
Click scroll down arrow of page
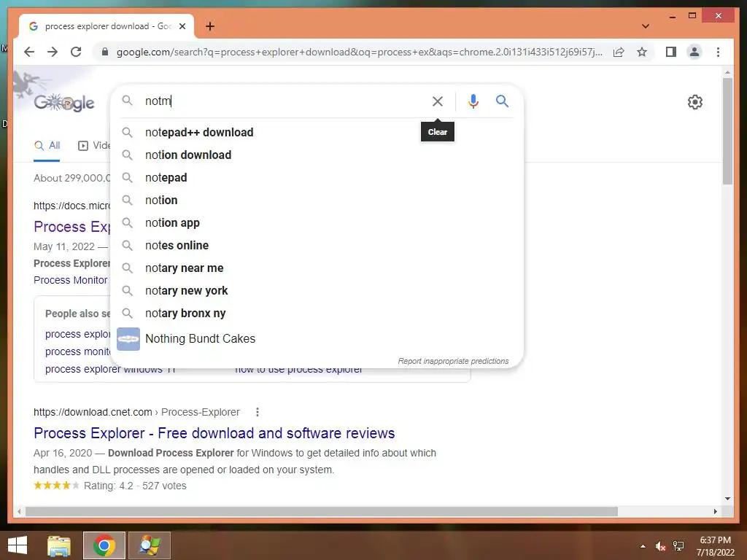coord(727,499)
